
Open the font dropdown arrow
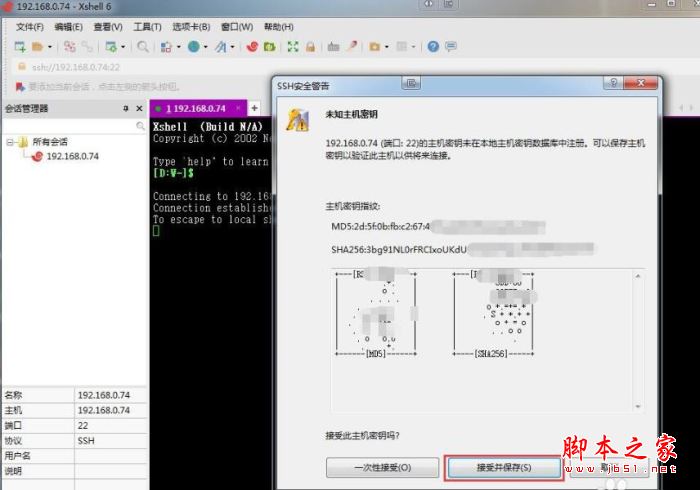[x=232, y=47]
